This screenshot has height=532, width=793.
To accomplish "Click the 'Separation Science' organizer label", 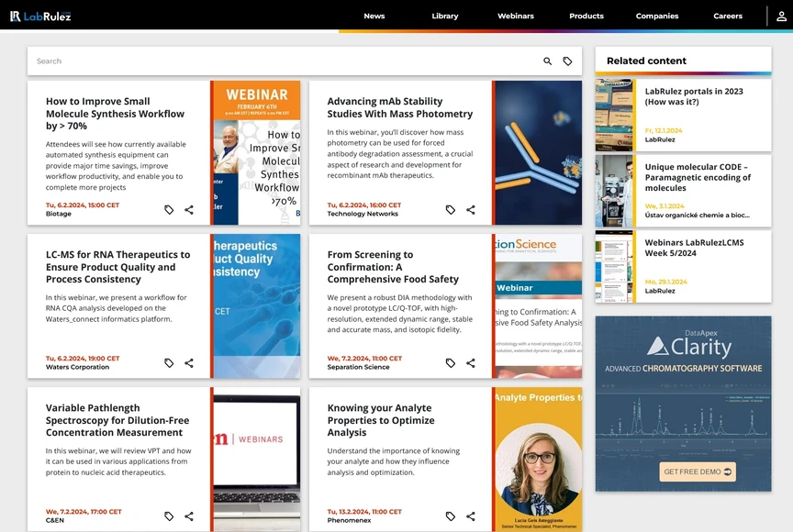I will [358, 367].
